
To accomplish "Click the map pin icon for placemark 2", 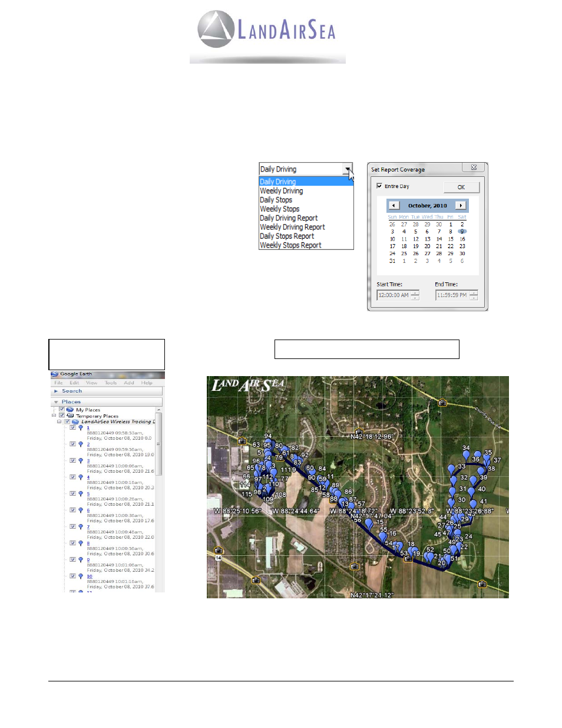I will pos(81,444).
